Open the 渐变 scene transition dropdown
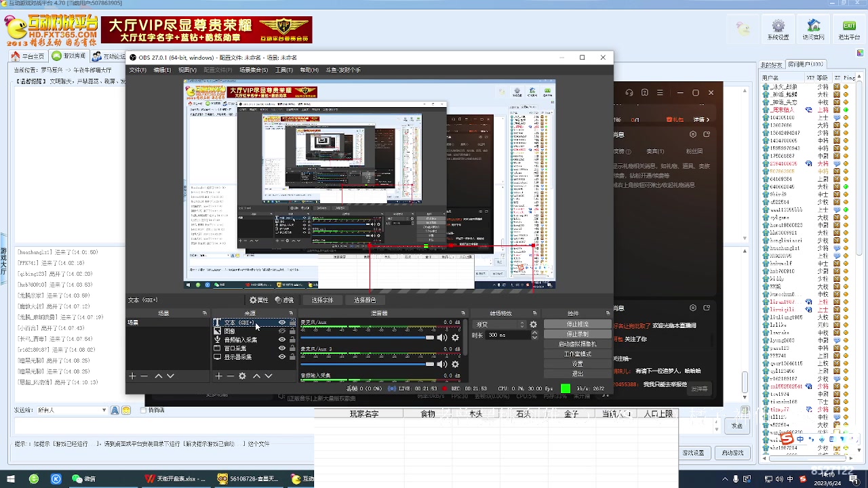 (500, 325)
